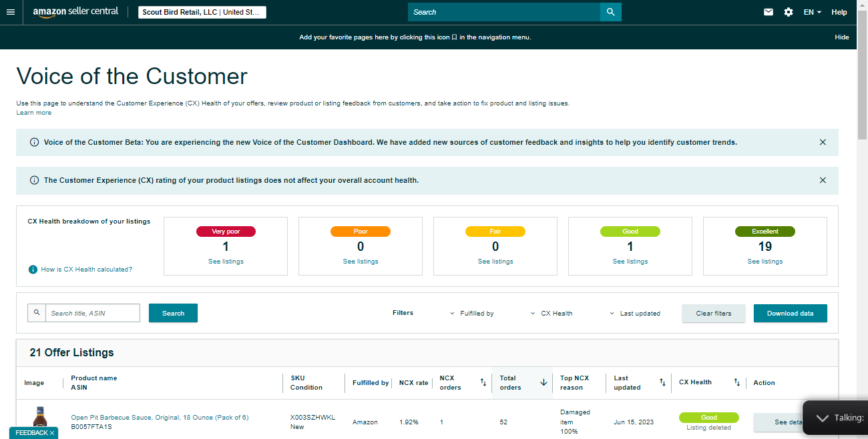Expand the Fulfilled by filter

click(473, 313)
